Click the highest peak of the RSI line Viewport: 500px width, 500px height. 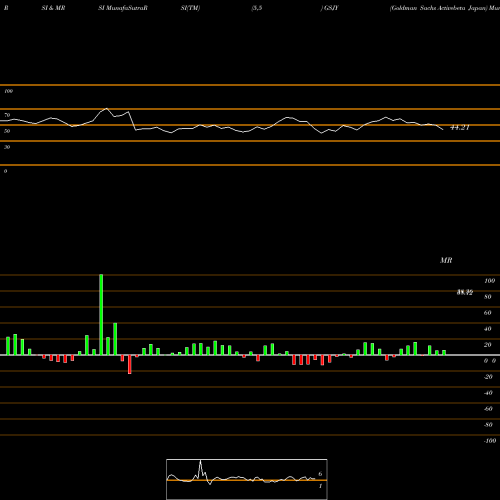click(x=107, y=108)
